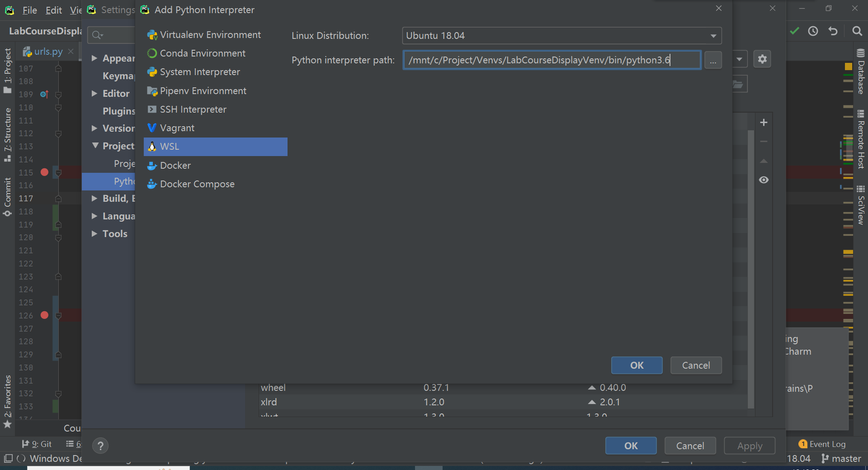Open browse dialog for interpreter path
This screenshot has height=470, width=868.
pos(713,60)
